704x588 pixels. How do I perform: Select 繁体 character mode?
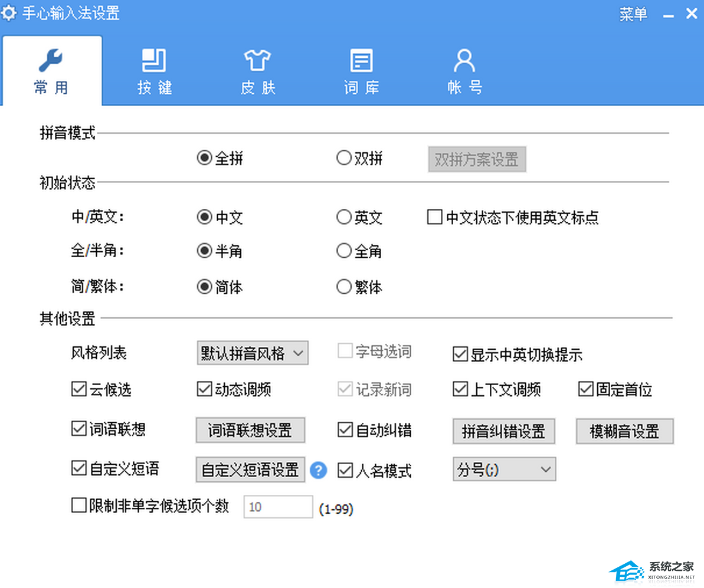(344, 287)
